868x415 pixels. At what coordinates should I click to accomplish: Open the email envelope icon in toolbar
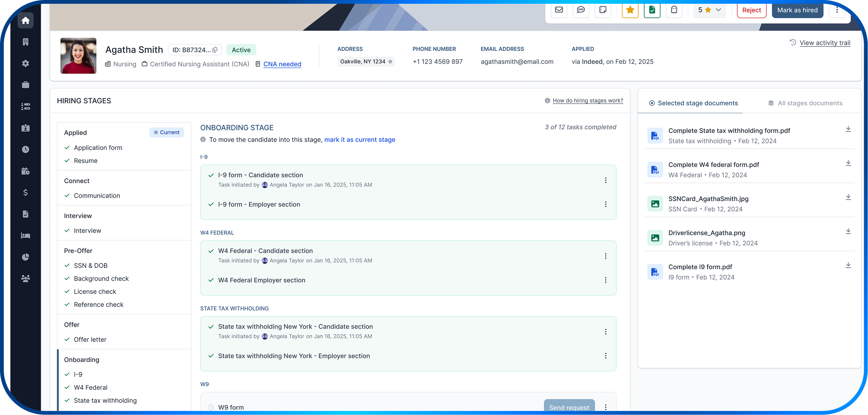click(x=559, y=11)
